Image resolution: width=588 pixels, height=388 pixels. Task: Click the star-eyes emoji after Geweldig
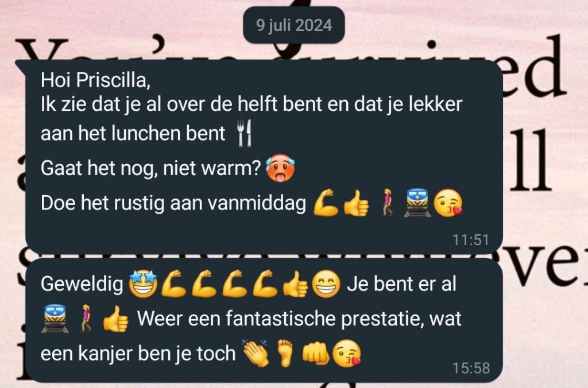(x=143, y=284)
